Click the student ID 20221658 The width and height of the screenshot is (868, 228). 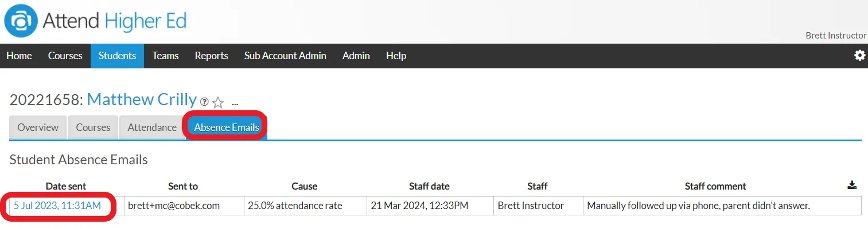tap(46, 100)
